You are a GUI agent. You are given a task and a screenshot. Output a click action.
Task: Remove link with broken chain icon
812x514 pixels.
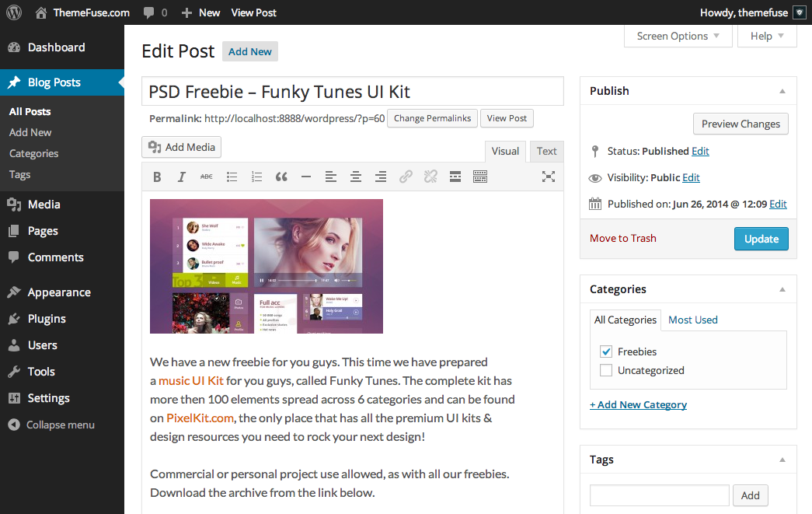[430, 177]
